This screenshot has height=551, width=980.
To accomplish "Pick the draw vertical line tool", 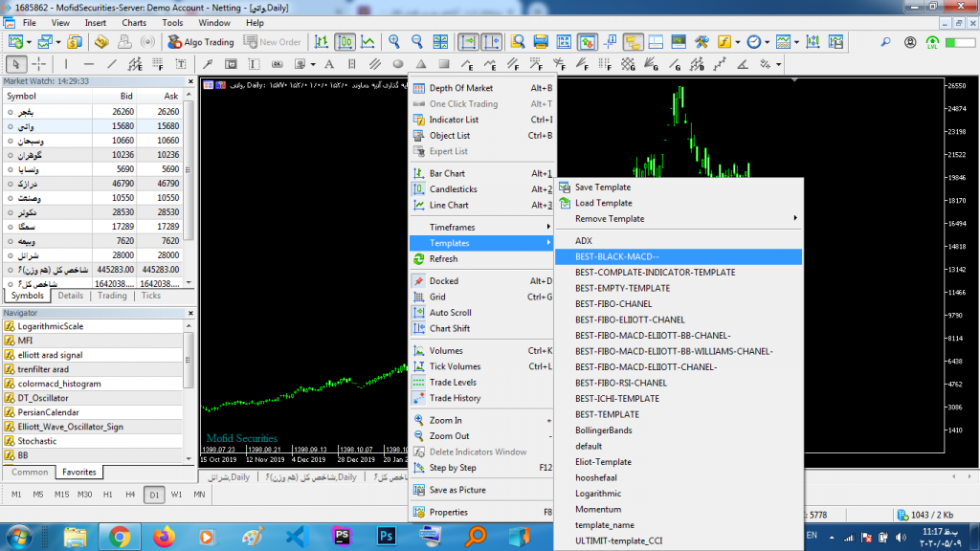I will coord(65,64).
